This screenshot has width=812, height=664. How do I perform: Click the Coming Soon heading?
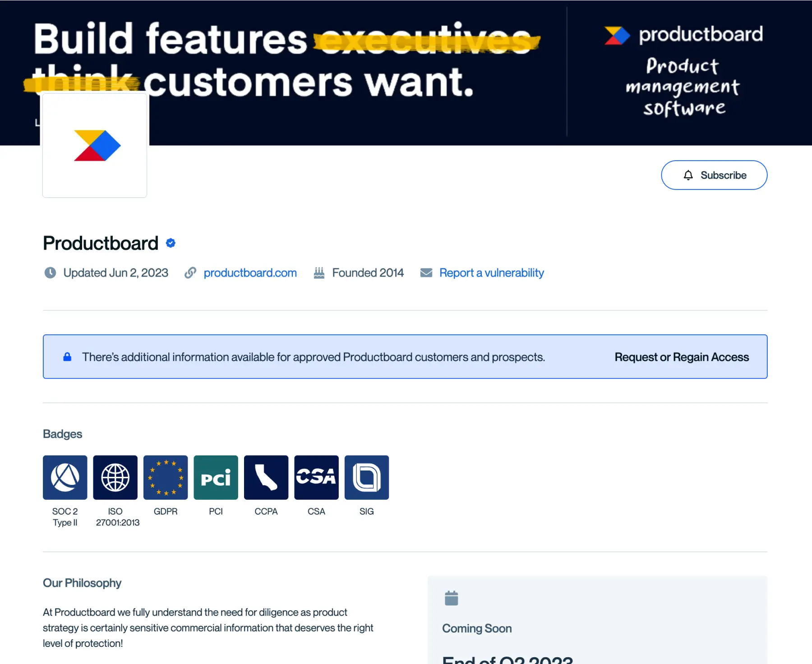(x=477, y=628)
